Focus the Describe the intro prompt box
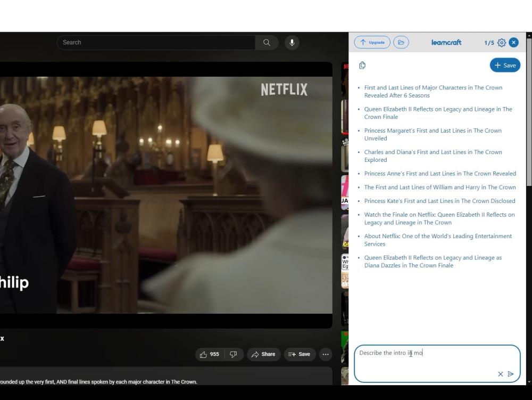Viewport: 532px width, 400px height. pos(437,364)
